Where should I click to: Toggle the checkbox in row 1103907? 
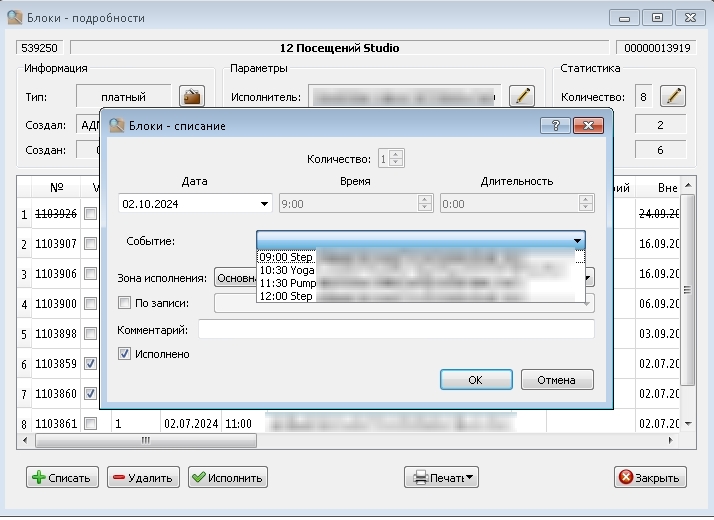91,244
